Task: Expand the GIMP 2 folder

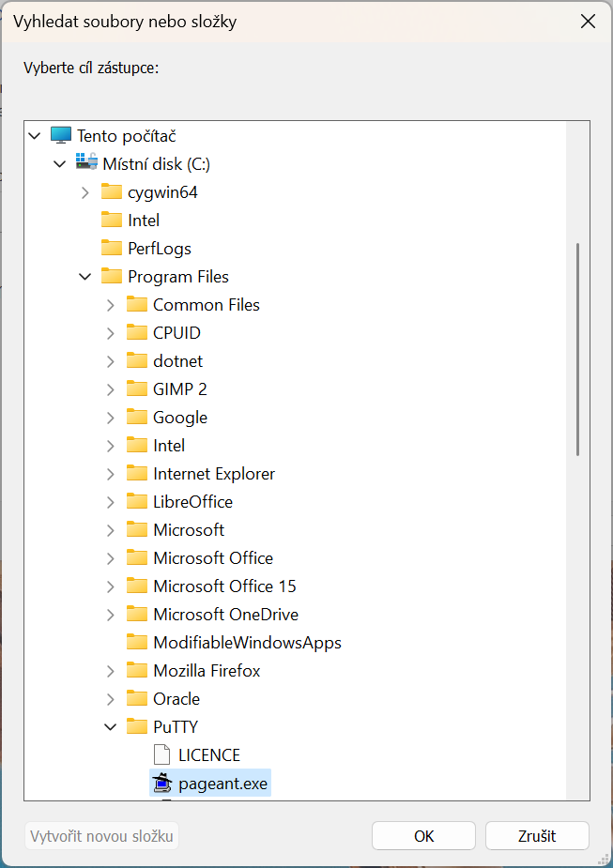Action: [110, 389]
